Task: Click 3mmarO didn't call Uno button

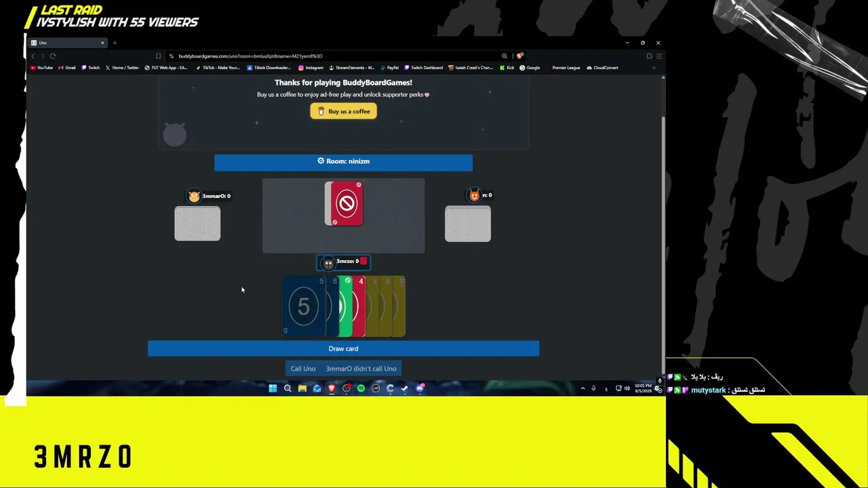Action: (361, 369)
